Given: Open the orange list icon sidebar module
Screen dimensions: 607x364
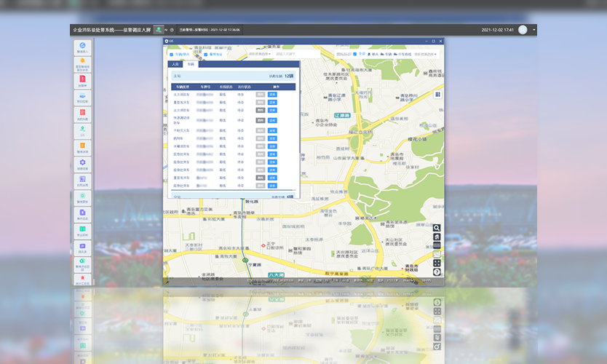Looking at the screenshot, I should [82, 148].
